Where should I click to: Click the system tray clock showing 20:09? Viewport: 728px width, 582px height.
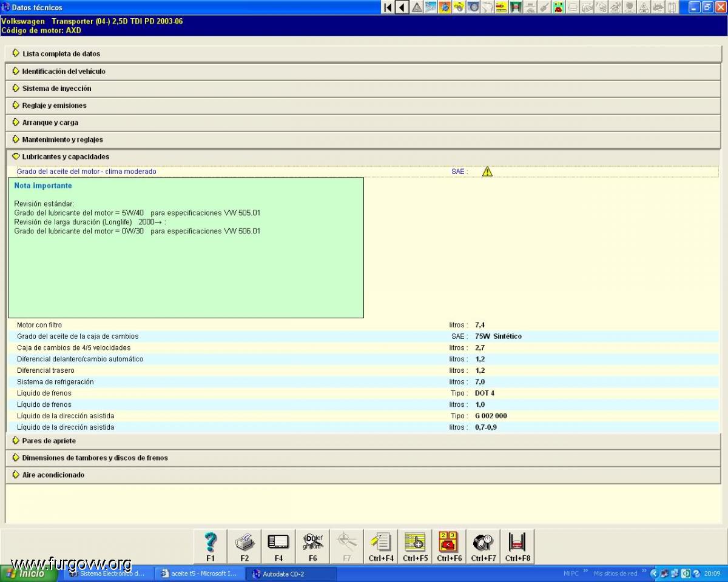pos(712,574)
